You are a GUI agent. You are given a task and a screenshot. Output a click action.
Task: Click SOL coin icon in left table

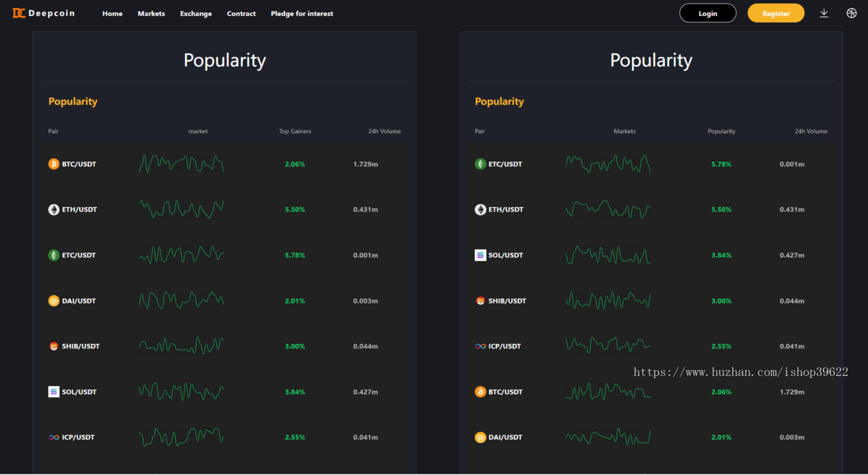pyautogui.click(x=54, y=392)
